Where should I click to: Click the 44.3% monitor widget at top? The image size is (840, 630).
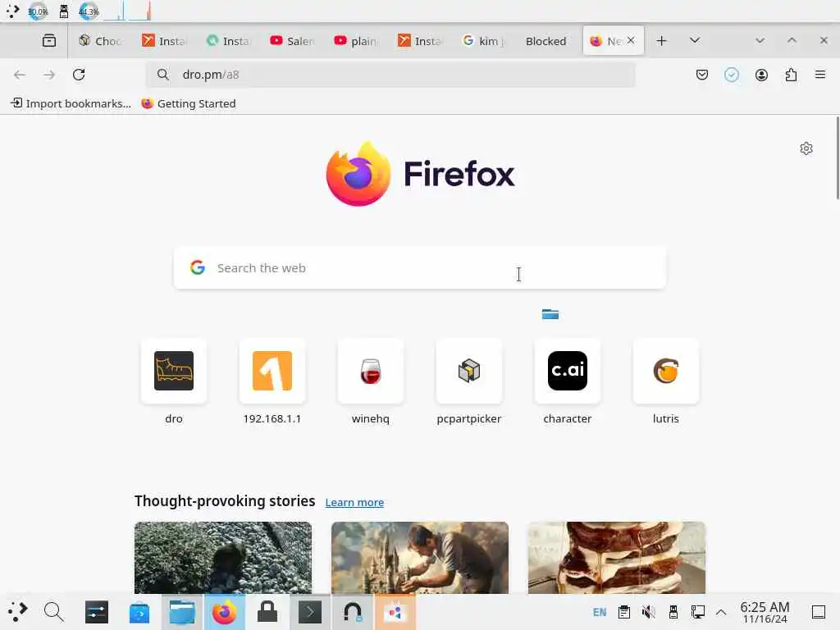[x=89, y=11]
